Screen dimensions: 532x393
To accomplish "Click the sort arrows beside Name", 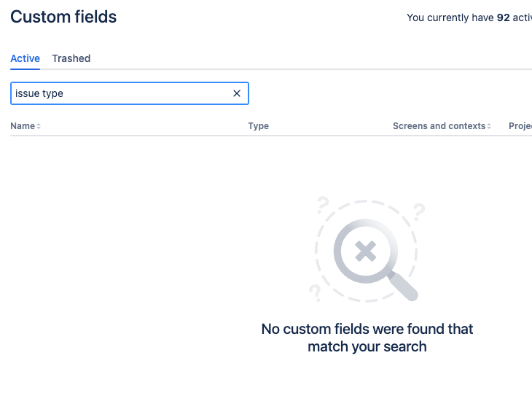I will coord(39,126).
